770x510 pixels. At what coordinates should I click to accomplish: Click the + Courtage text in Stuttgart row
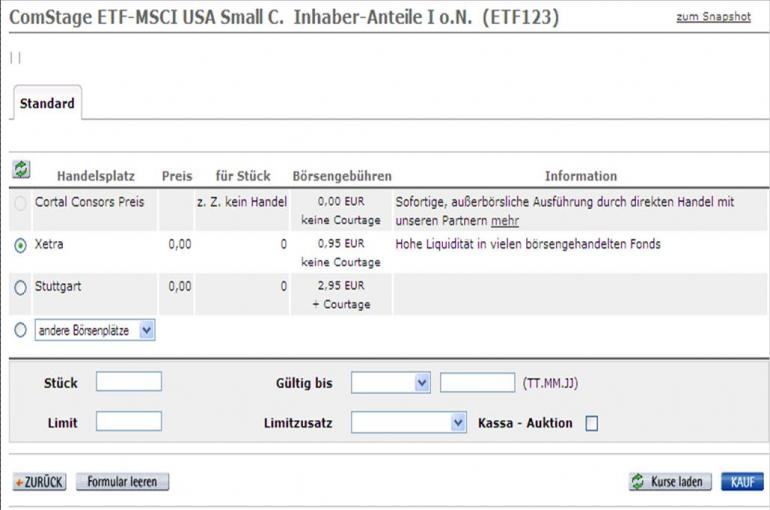coord(341,304)
